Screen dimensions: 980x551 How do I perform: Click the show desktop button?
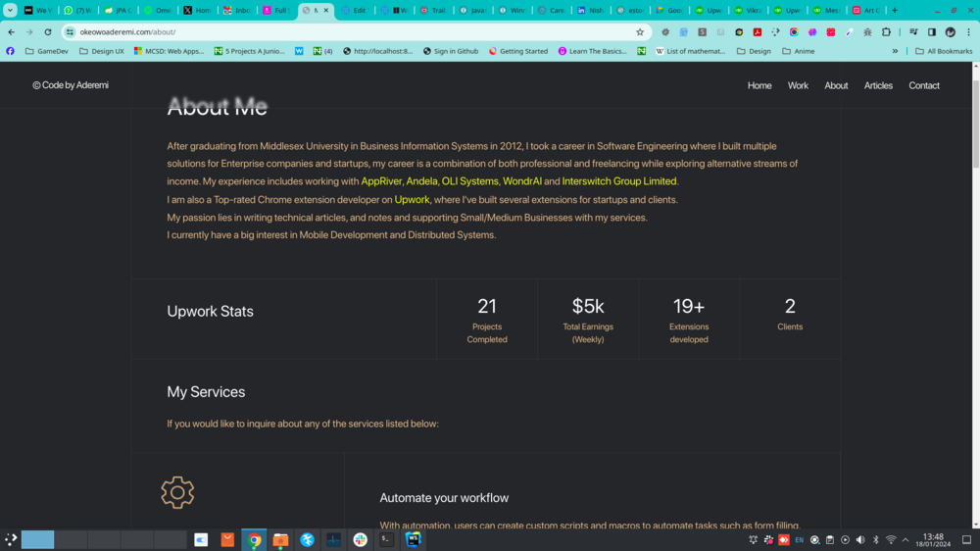966,540
